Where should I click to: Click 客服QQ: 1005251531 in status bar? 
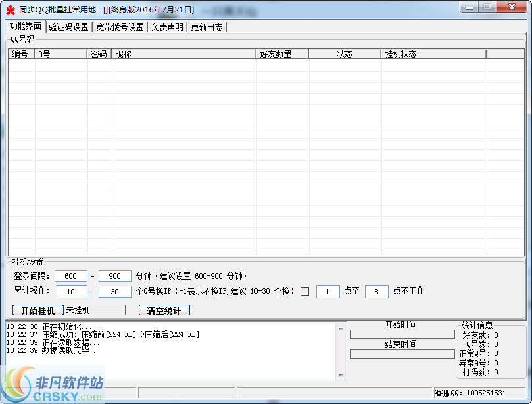(x=470, y=393)
